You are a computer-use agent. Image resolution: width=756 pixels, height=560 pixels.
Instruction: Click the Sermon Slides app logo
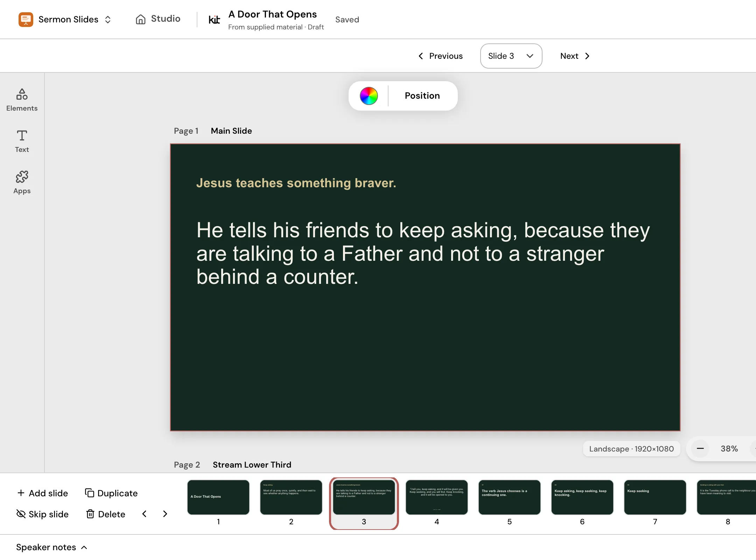pyautogui.click(x=26, y=19)
